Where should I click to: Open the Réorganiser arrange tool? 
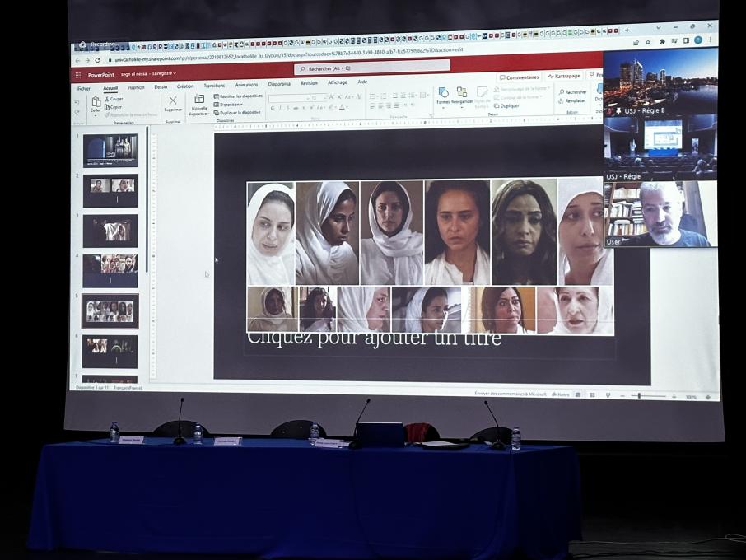[461, 92]
